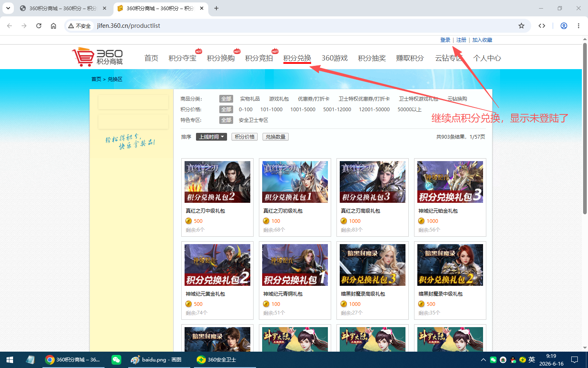Close the active tab with orange favicon
Screen dimensions: 588x368
click(x=202, y=8)
